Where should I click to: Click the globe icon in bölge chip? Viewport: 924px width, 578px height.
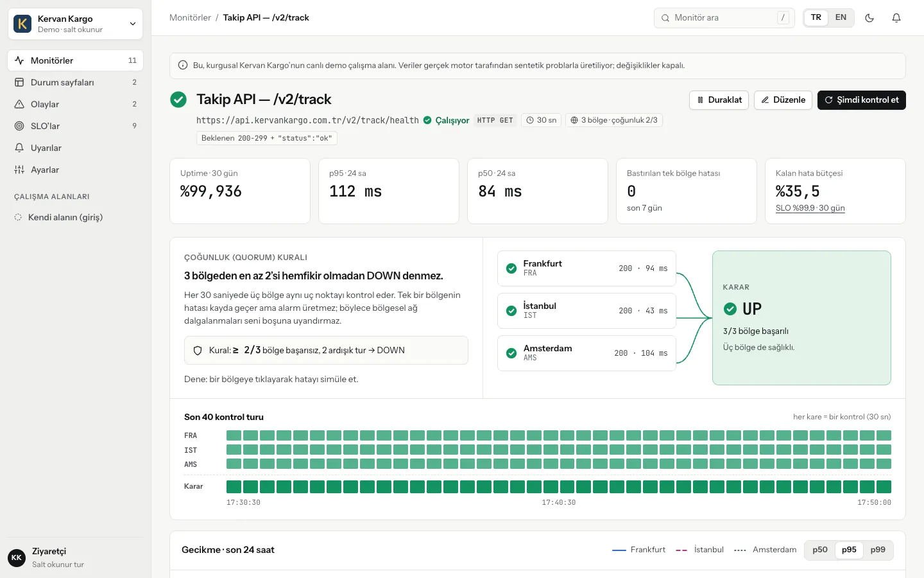click(x=574, y=120)
